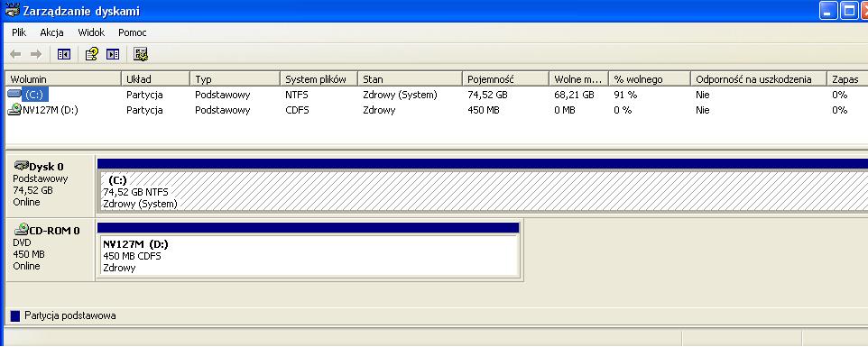The image size is (868, 347).
Task: Open the Pomoc menu
Action: 133,32
